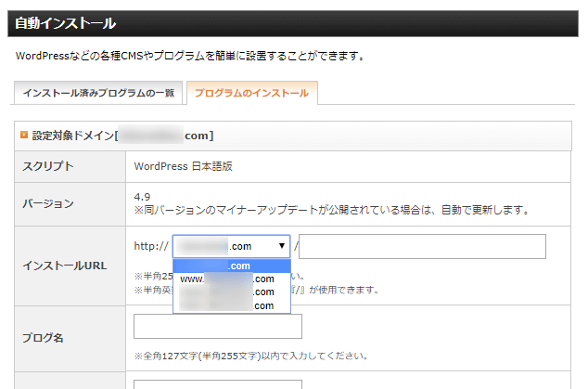Click the partially visible field below ブログ名
The height and width of the screenshot is (389, 588).
(x=218, y=383)
